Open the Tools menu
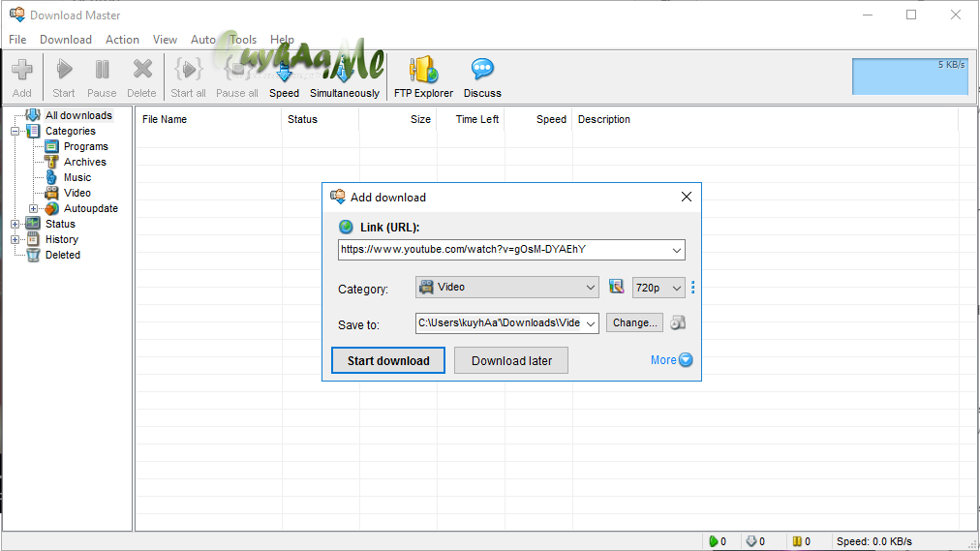The height and width of the screenshot is (551, 980). point(243,40)
